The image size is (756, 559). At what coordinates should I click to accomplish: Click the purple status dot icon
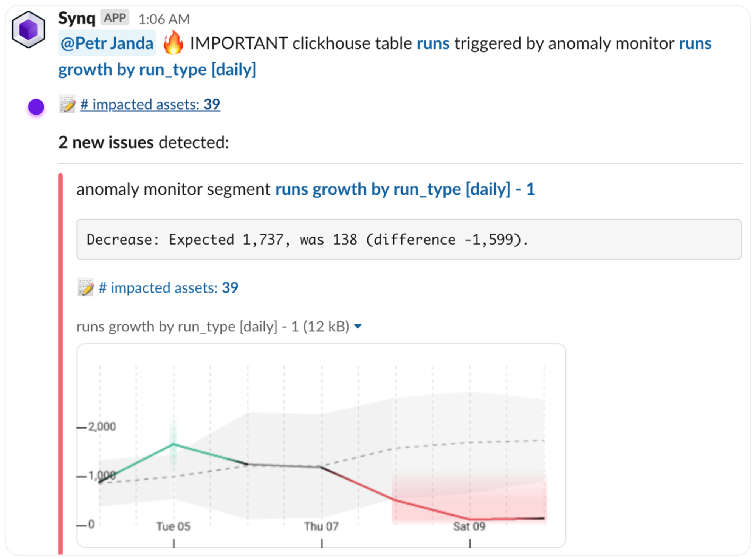point(36,107)
